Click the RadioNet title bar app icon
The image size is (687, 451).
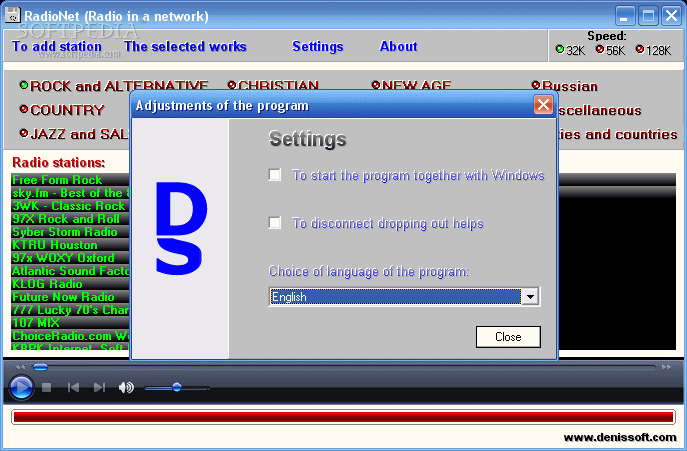click(13, 15)
